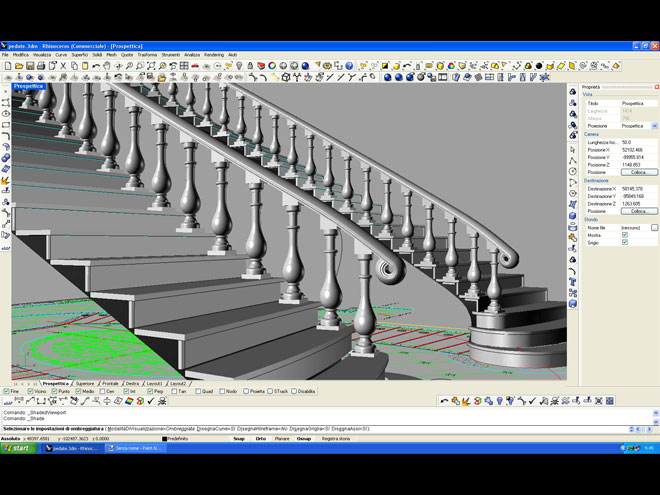The width and height of the screenshot is (660, 495).
Task: Toggle Orto in the status bar
Action: click(x=261, y=439)
